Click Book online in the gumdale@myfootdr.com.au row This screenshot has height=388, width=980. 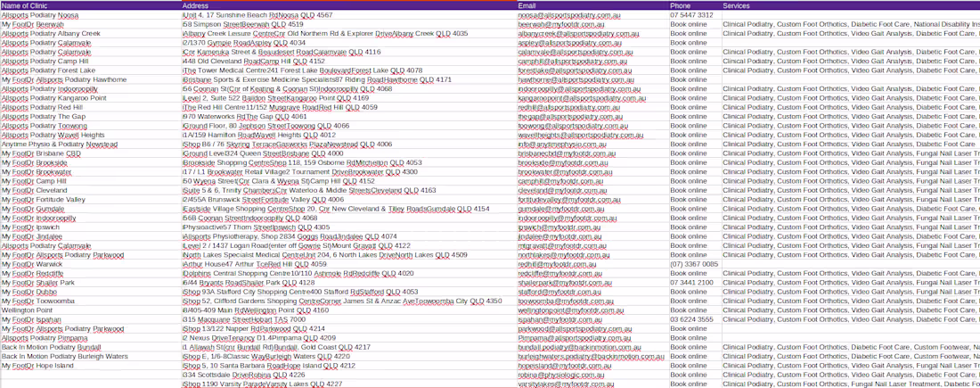pyautogui.click(x=695, y=209)
